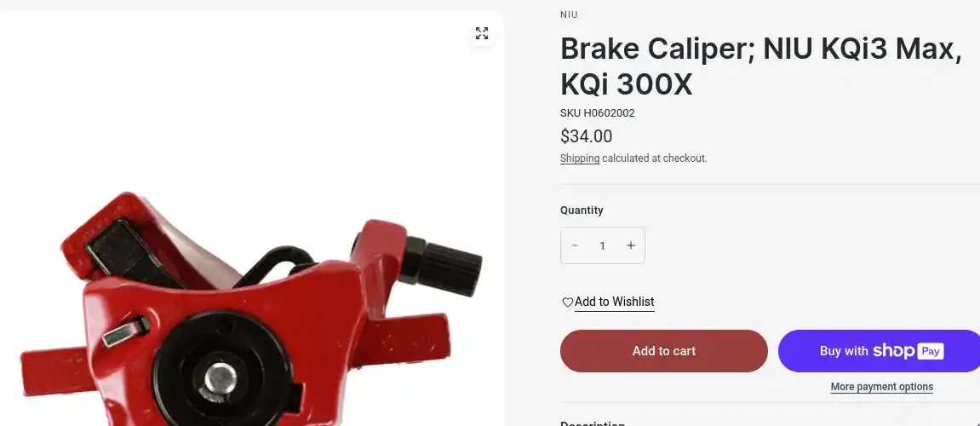Click the $34.00 price

[x=587, y=135]
